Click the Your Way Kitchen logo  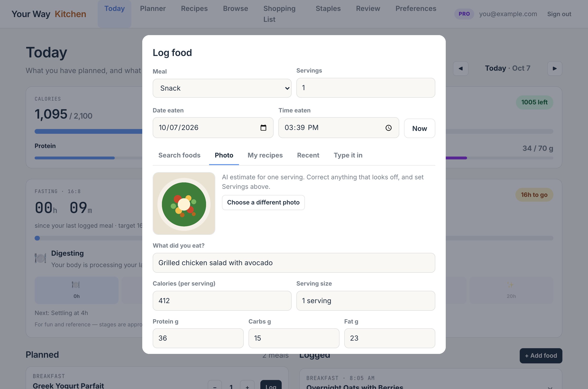49,14
